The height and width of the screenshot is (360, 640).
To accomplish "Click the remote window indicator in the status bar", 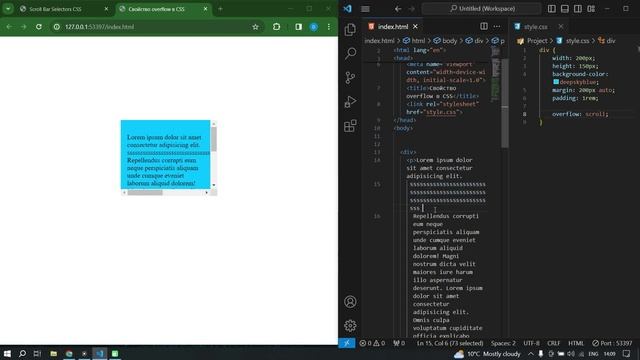I will (347, 343).
